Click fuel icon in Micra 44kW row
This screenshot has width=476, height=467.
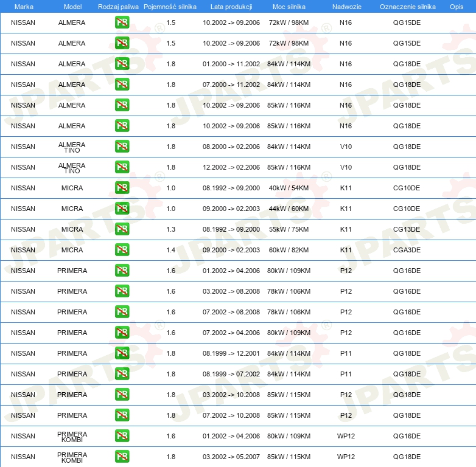(x=122, y=208)
